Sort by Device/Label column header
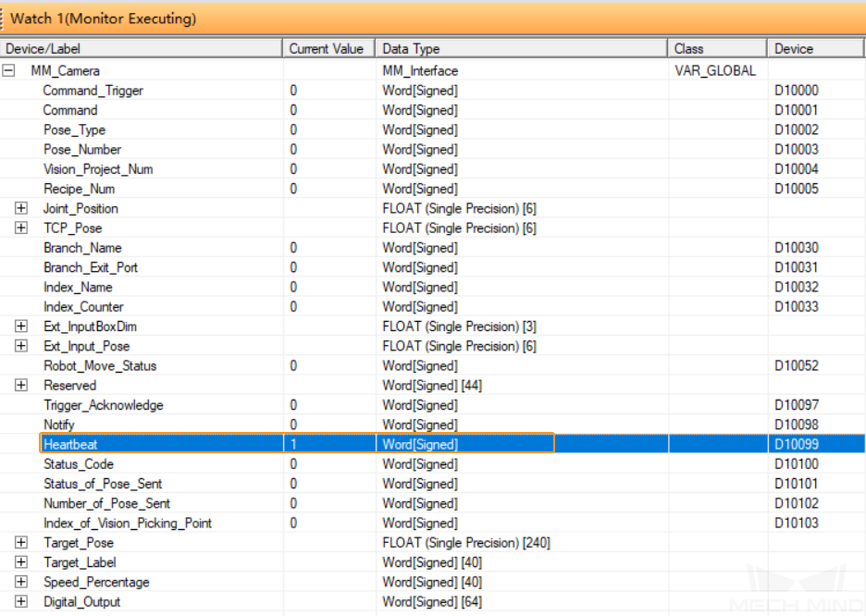This screenshot has height=616, width=866. [141, 49]
